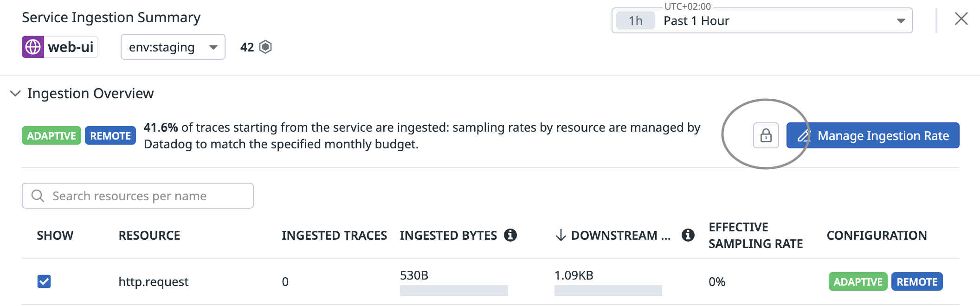Click the Manage Ingestion Rate button

click(872, 135)
